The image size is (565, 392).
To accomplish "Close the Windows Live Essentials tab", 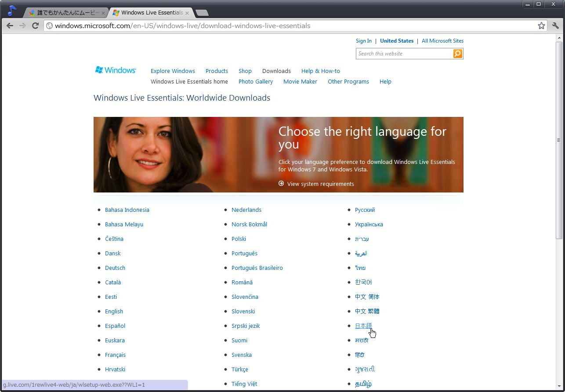I will pyautogui.click(x=187, y=13).
